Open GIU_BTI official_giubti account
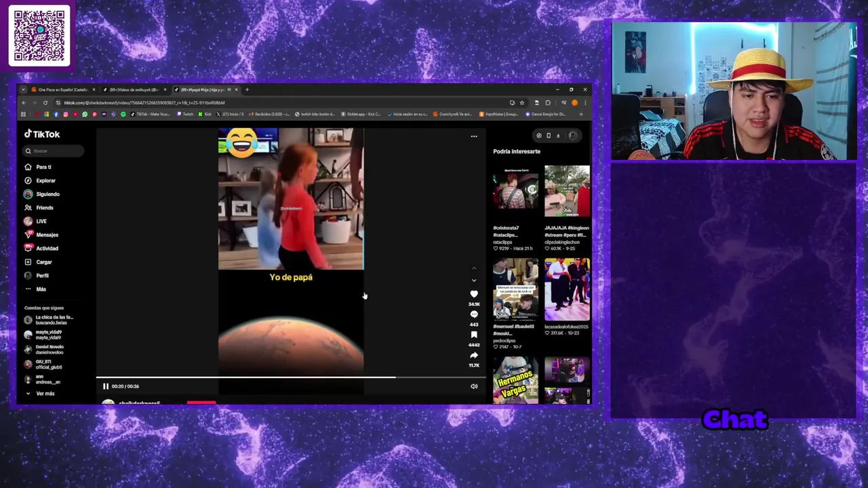The image size is (868, 488). [43, 365]
